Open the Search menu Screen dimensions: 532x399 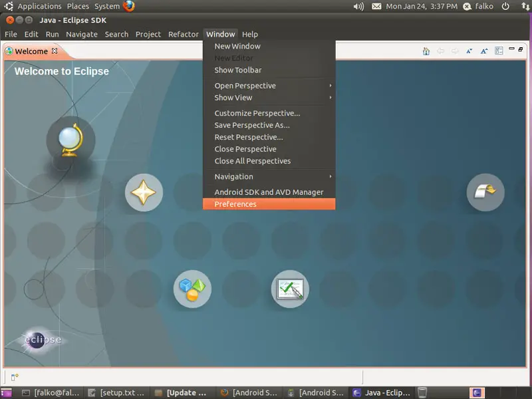[x=117, y=35]
